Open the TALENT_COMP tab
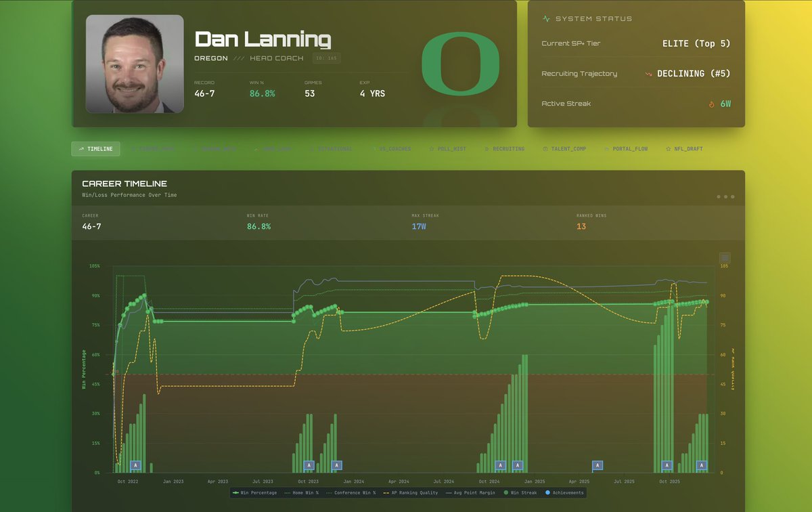The height and width of the screenshot is (512, 812). [x=564, y=149]
